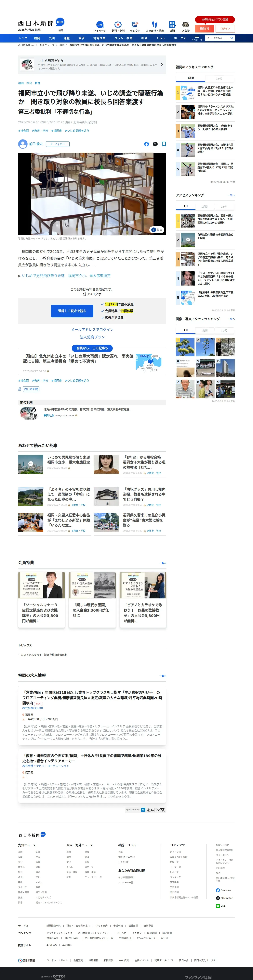Click 前田 倫之 author avatar
Screen dimensions: 253x980
[x=23, y=144]
